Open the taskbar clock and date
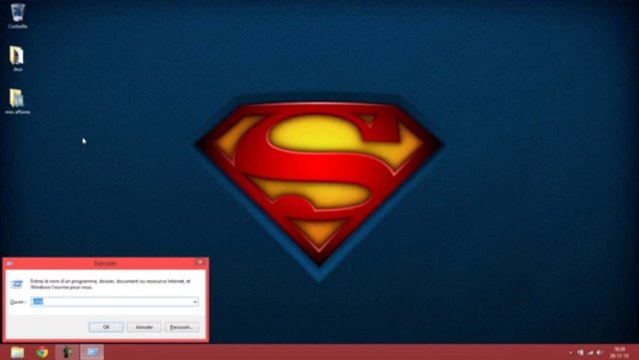The height and width of the screenshot is (360, 639). (x=619, y=353)
